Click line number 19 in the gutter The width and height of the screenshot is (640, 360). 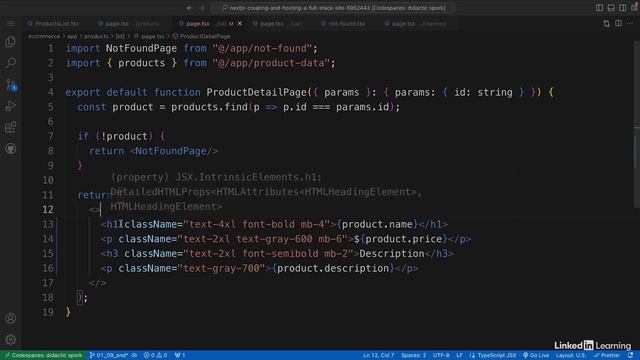click(48, 312)
